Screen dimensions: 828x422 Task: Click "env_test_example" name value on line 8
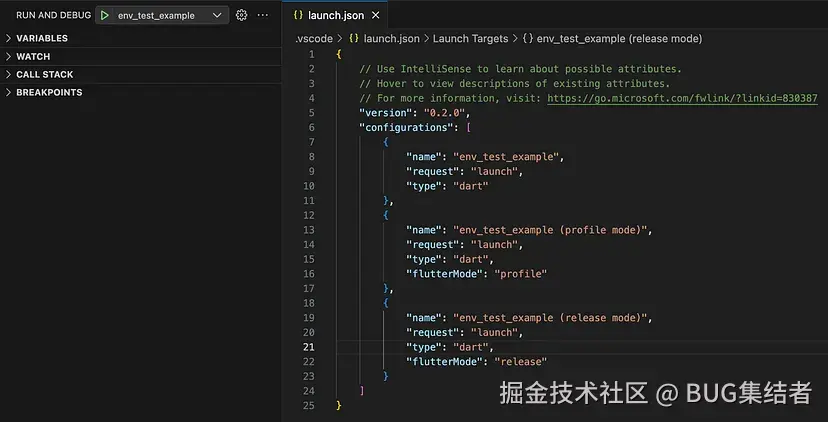(x=506, y=157)
